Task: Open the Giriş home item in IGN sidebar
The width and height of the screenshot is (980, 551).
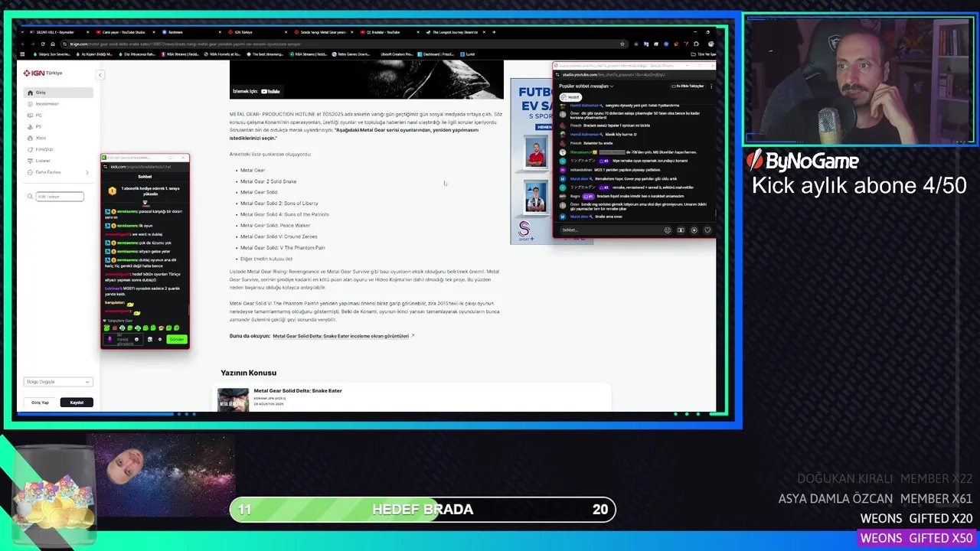Action: tap(59, 93)
